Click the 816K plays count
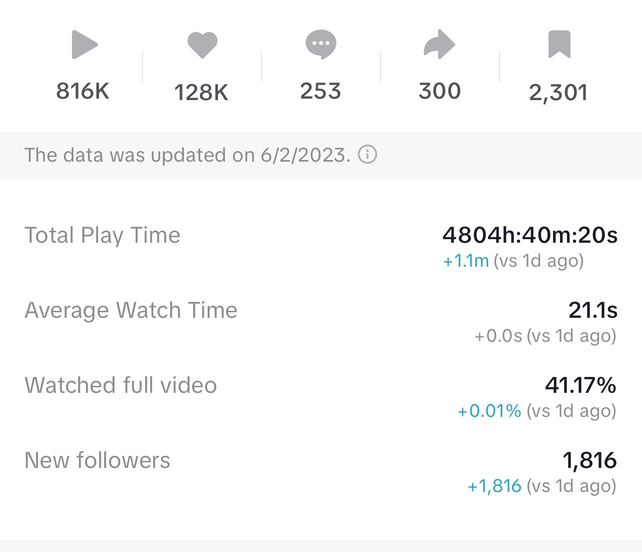The height and width of the screenshot is (556, 642). point(83,92)
